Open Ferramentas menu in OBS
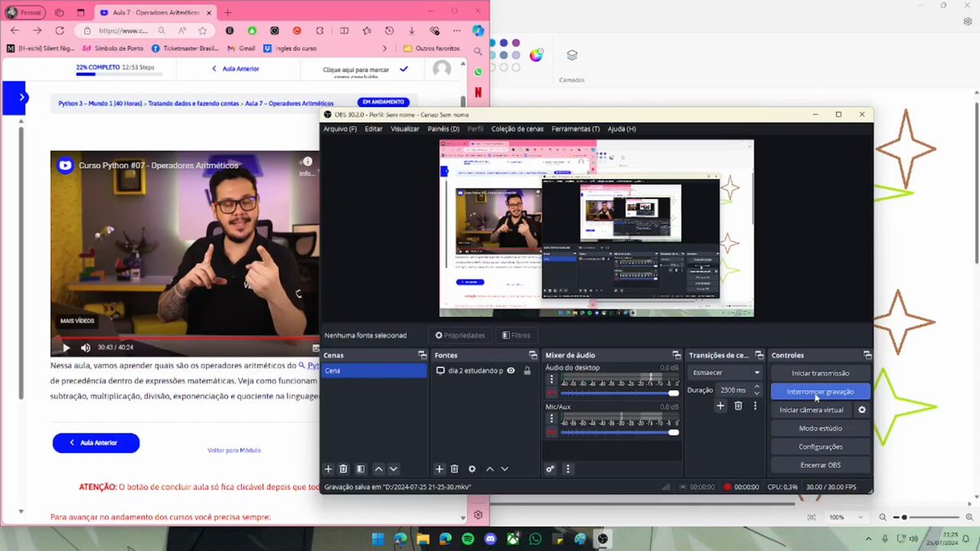This screenshot has width=980, height=551. [x=576, y=129]
